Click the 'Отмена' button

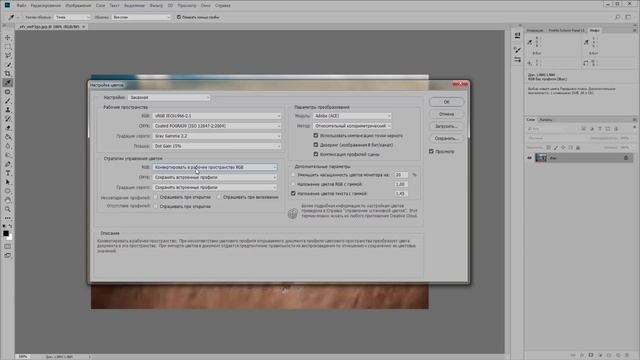tap(446, 114)
